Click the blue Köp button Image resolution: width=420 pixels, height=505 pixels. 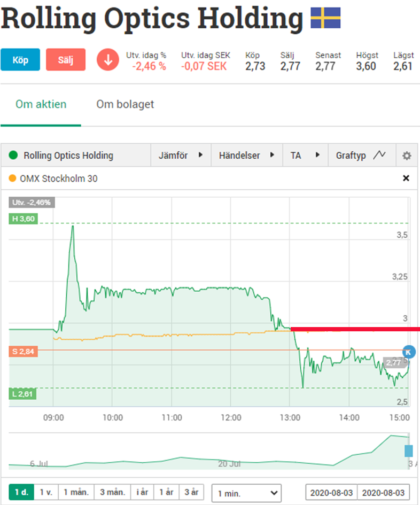(x=20, y=59)
